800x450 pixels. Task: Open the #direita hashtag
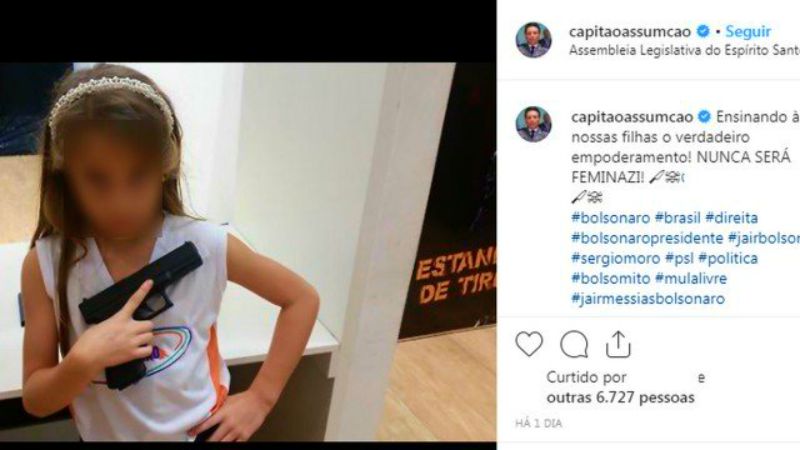[732, 218]
